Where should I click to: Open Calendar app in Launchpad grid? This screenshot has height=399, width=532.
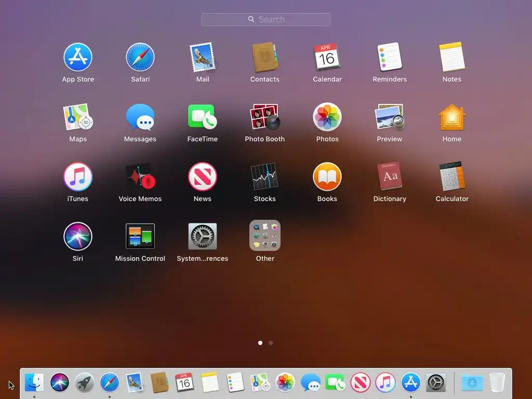[327, 57]
